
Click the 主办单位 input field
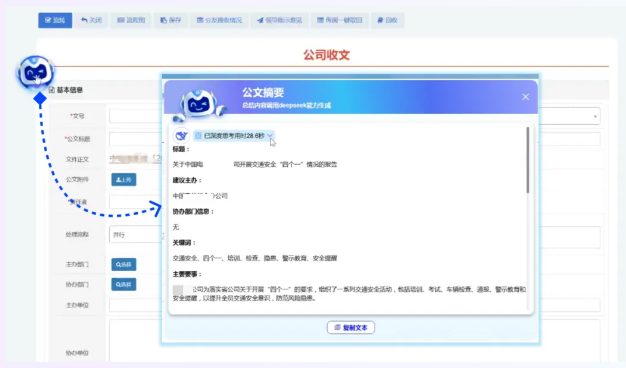click(x=136, y=305)
